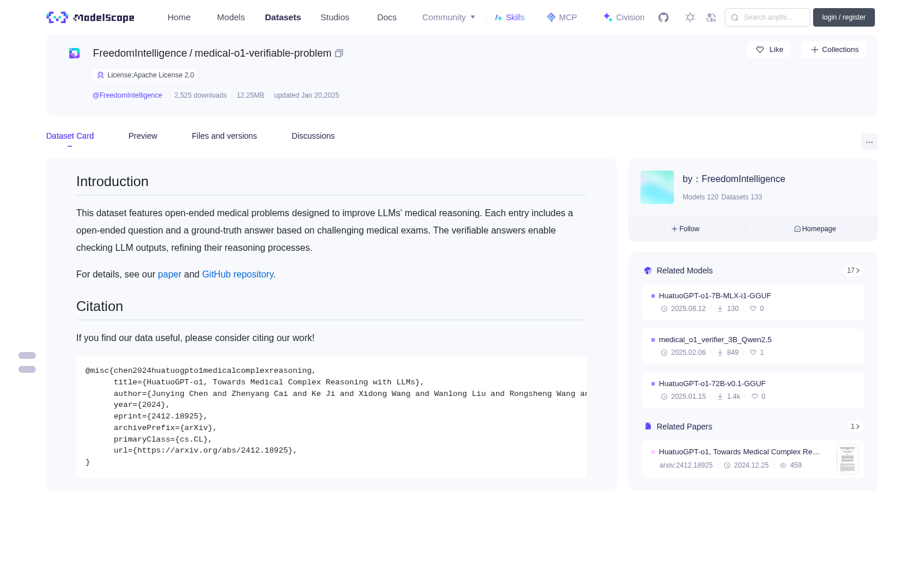Click the MCP diamond icon

(x=551, y=17)
